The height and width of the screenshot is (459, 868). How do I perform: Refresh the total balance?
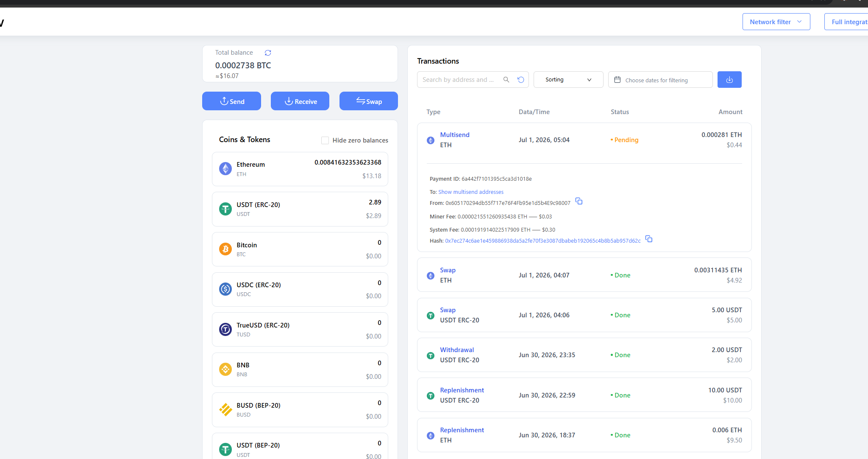coord(268,53)
